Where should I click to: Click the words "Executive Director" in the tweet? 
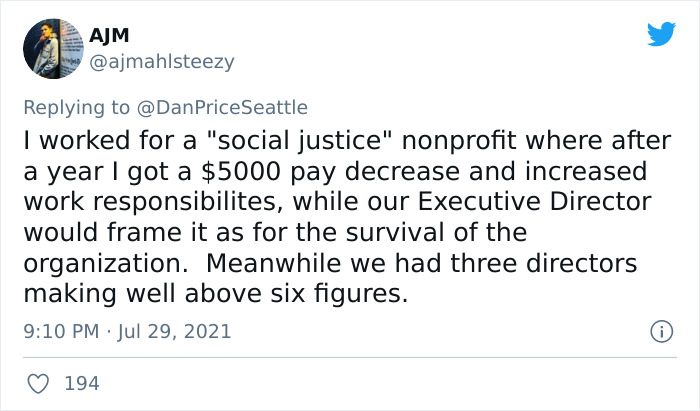538,200
